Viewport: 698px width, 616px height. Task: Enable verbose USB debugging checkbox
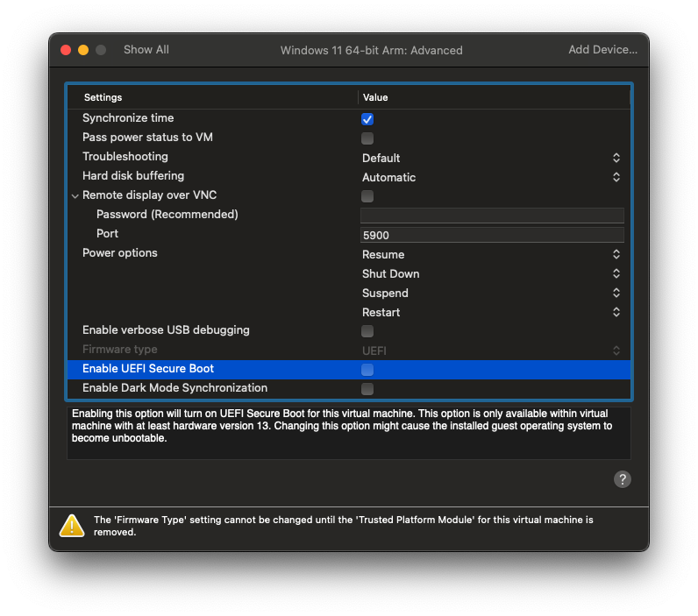(x=367, y=331)
